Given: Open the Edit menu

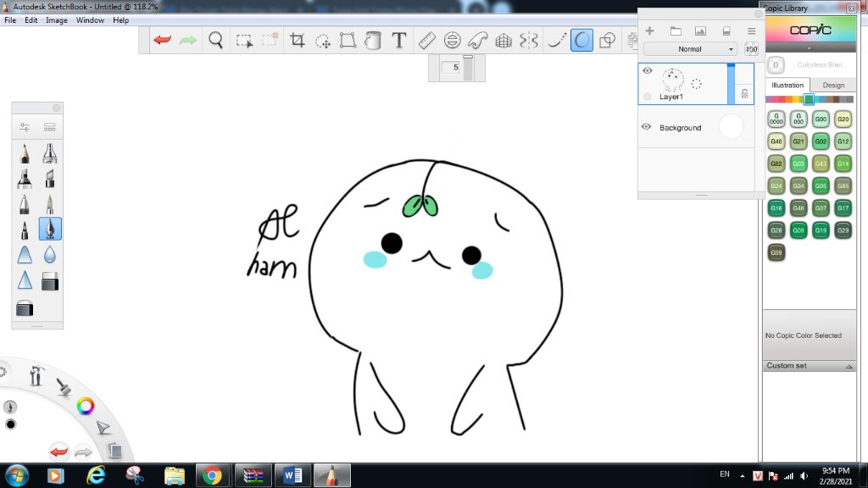Looking at the screenshot, I should pyautogui.click(x=31, y=20).
